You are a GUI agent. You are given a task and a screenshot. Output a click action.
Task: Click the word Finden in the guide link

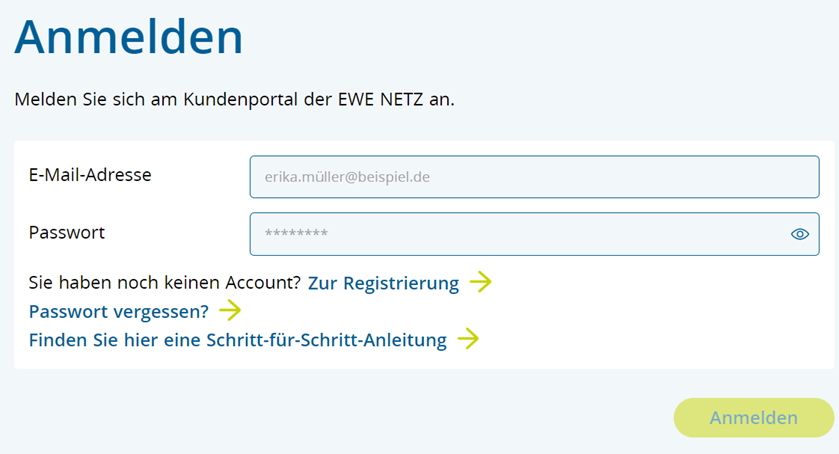pyautogui.click(x=58, y=339)
